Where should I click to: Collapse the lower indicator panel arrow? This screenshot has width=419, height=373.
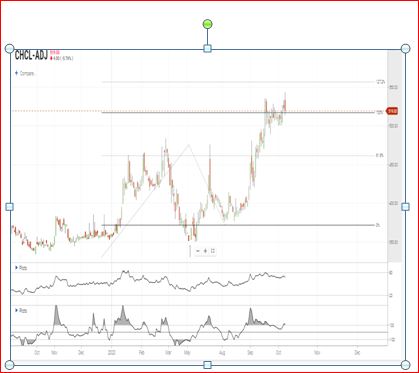click(x=17, y=310)
